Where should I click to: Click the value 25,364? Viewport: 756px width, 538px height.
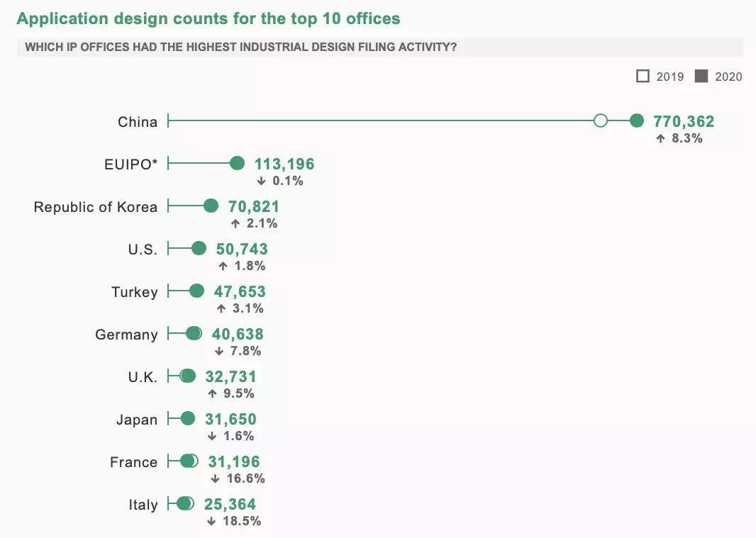(230, 504)
